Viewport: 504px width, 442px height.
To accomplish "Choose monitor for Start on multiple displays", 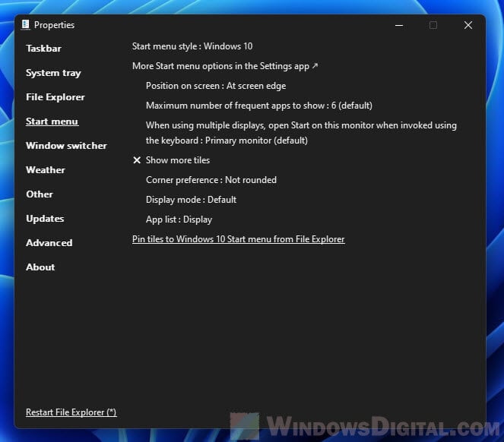I will [301, 133].
